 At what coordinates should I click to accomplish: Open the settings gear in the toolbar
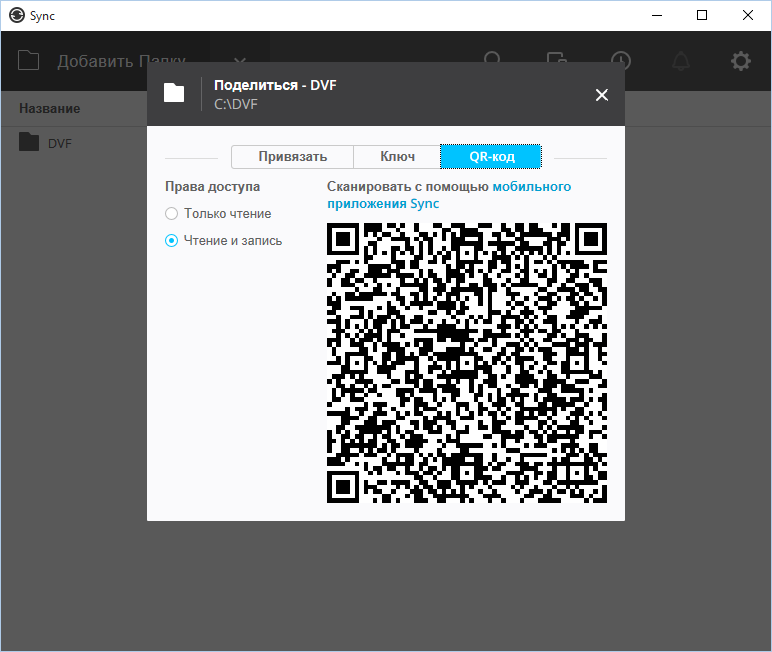740,61
